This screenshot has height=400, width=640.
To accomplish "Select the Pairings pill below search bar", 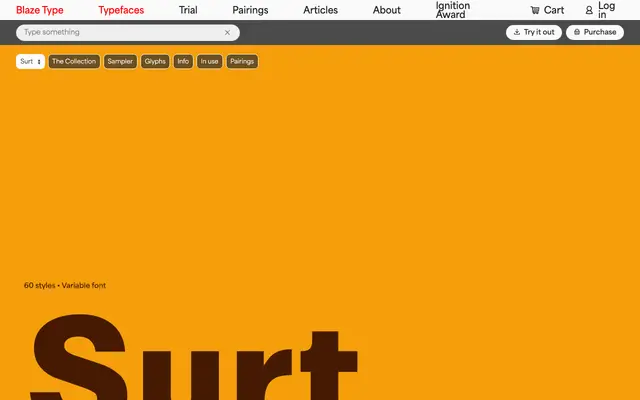I will coord(242,62).
